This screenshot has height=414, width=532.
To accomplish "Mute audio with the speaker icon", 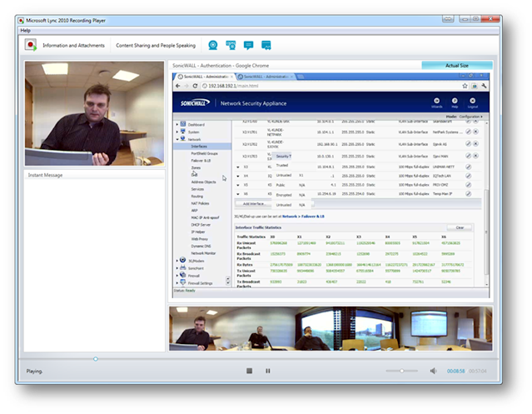I will [x=433, y=371].
